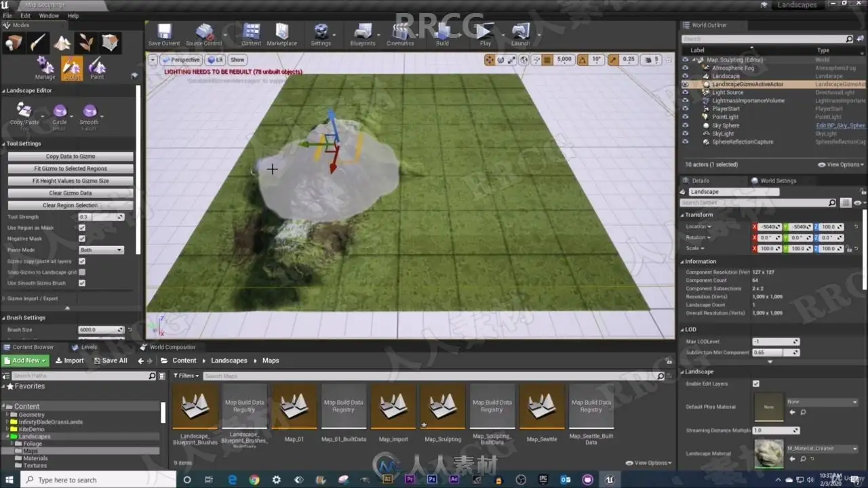Viewport: 868px width, 488px height.
Task: Click the Clear Region Selection button
Action: tap(71, 205)
